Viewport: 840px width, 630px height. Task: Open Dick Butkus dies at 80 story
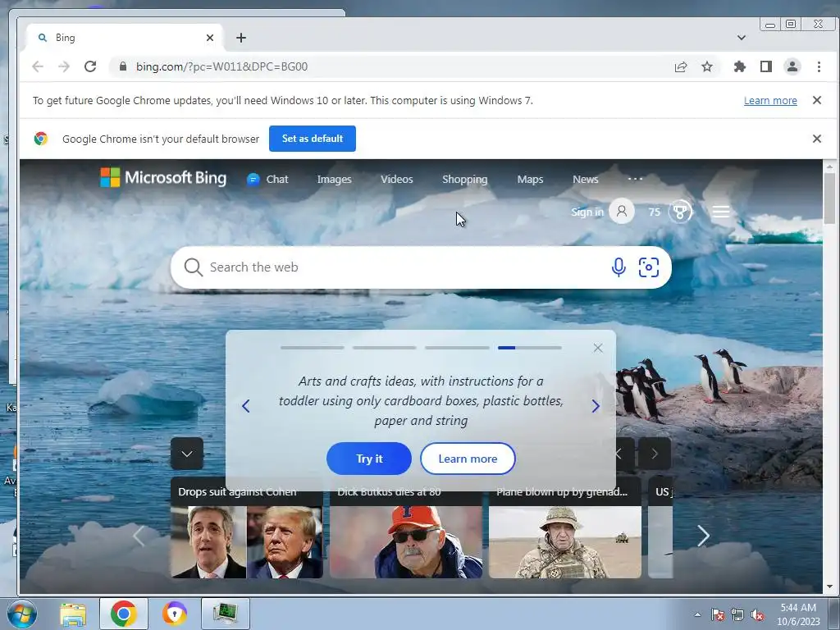[405, 527]
